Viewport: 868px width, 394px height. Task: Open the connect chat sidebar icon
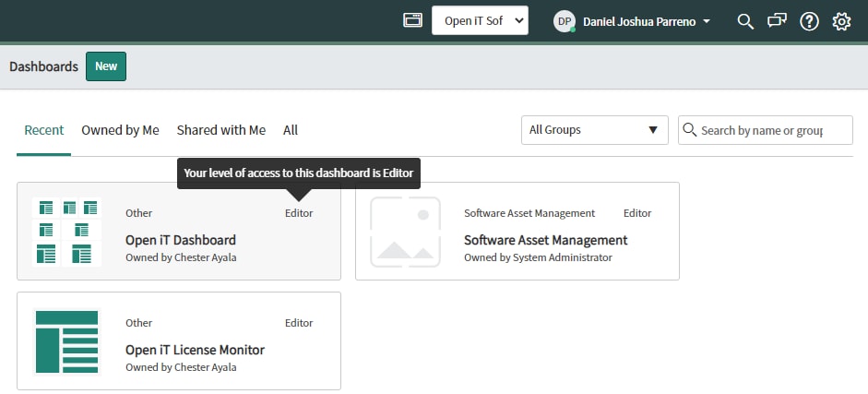click(778, 21)
